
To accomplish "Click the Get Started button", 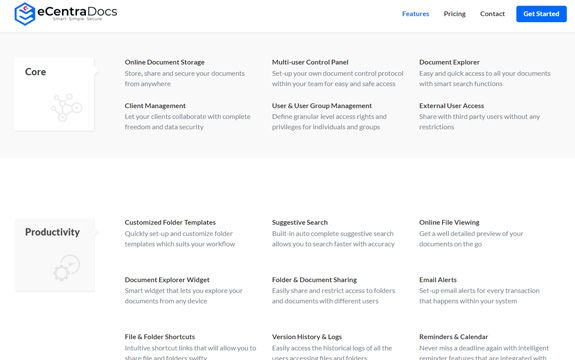I will point(541,14).
